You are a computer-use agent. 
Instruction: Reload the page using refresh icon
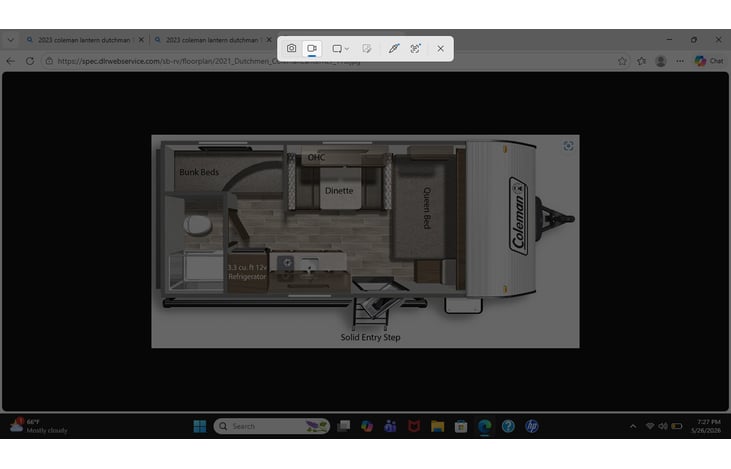pyautogui.click(x=30, y=61)
